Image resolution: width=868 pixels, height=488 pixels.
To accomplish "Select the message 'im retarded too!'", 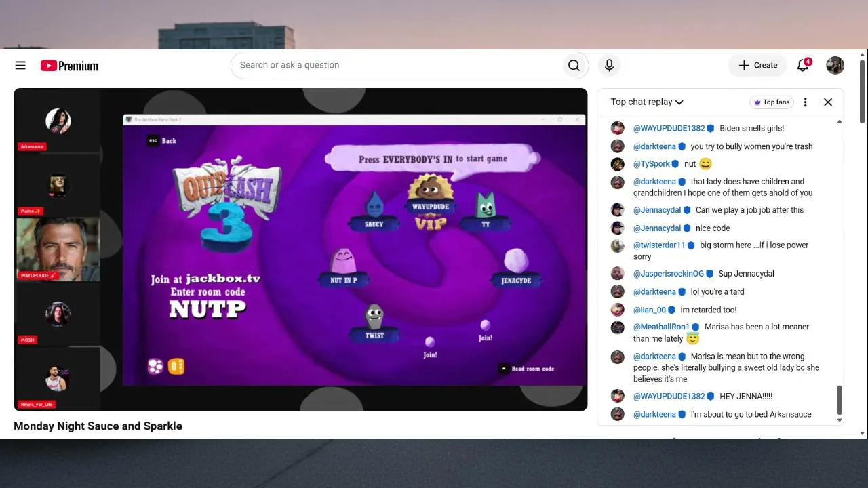I will coord(709,310).
